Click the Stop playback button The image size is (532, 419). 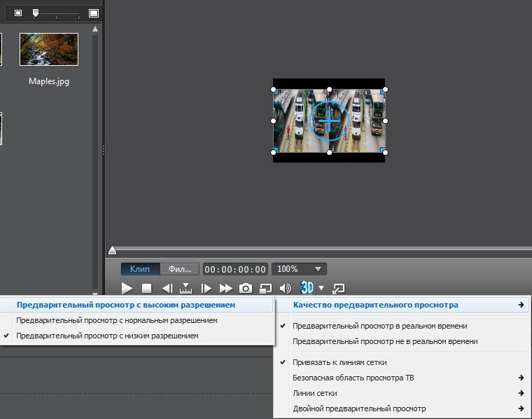click(146, 288)
